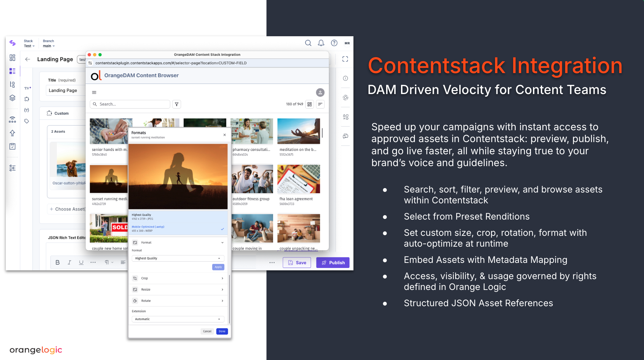
Task: Open the entry information icon
Action: [346, 78]
